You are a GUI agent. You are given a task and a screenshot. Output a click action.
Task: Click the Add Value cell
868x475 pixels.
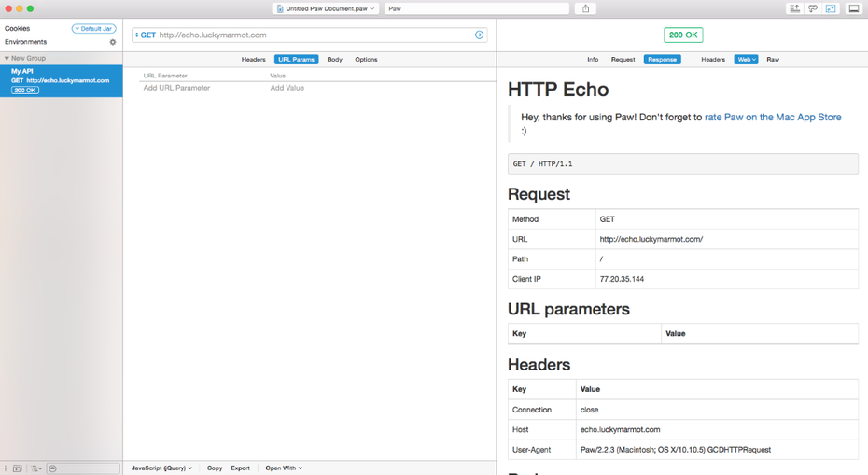287,88
